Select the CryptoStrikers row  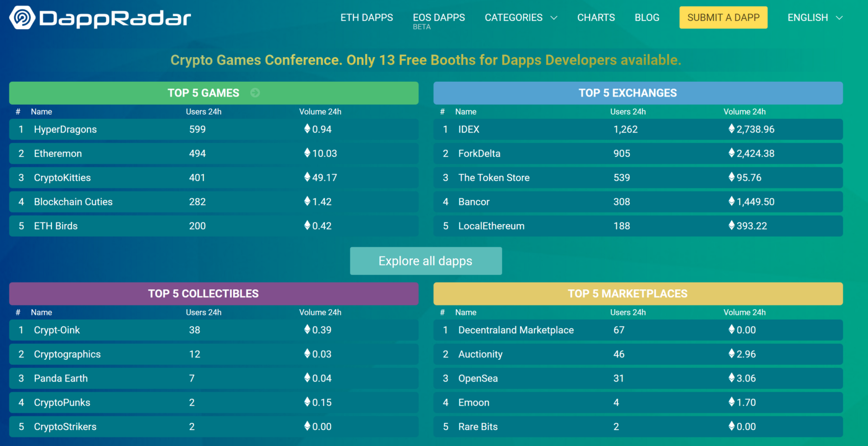click(214, 427)
